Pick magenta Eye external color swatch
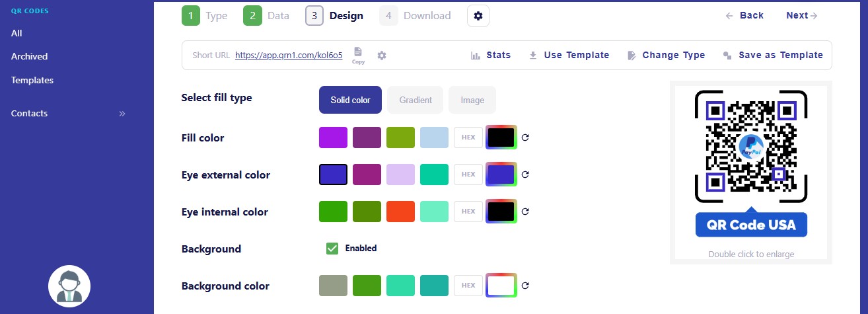868x314 pixels. coord(367,175)
